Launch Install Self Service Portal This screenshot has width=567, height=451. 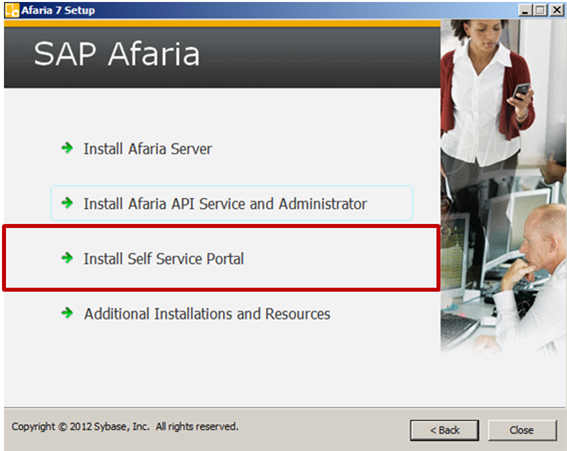tap(164, 259)
